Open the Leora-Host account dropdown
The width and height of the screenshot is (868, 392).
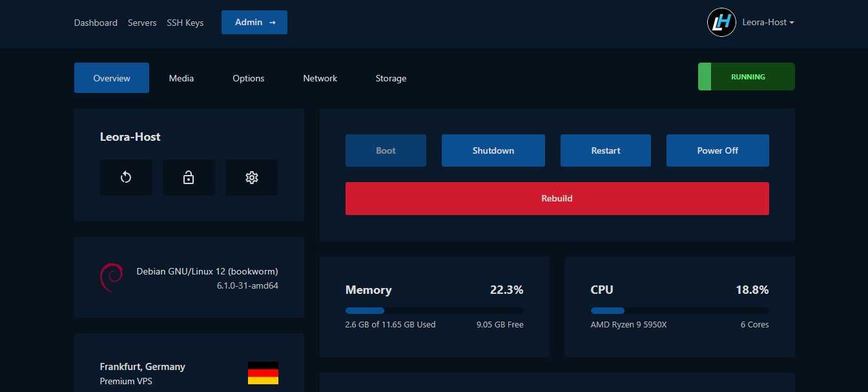tap(768, 22)
